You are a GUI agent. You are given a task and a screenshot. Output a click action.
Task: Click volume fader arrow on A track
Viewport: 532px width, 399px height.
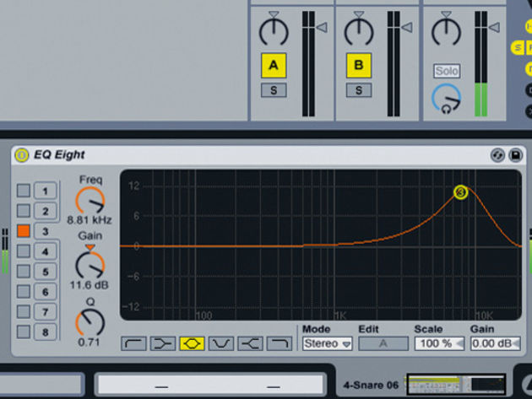[322, 28]
